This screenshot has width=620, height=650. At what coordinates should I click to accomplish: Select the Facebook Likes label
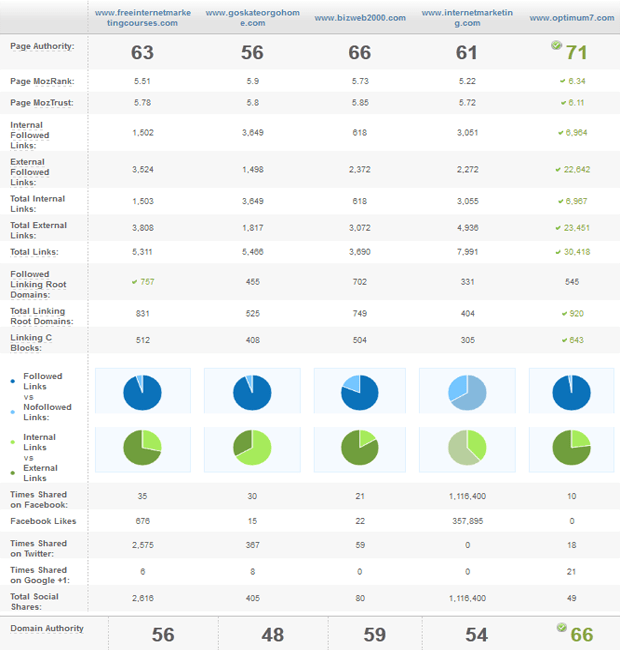pos(43,521)
